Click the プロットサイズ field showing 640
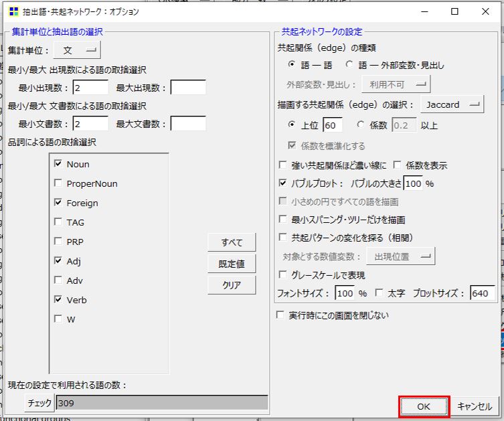This screenshot has width=504, height=421. pos(483,293)
